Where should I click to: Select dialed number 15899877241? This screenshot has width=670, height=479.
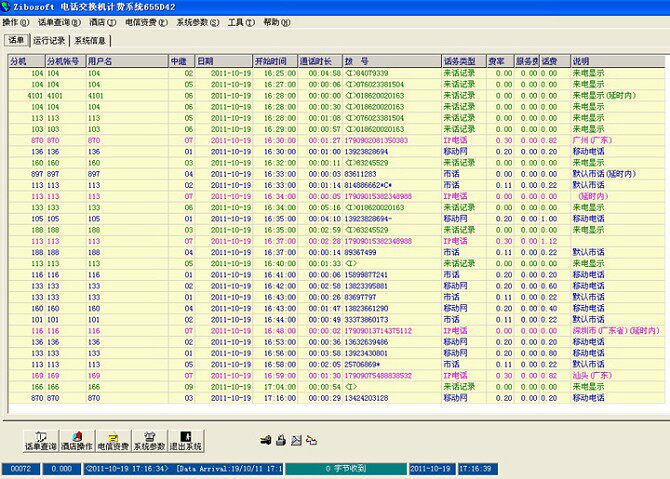(366, 275)
